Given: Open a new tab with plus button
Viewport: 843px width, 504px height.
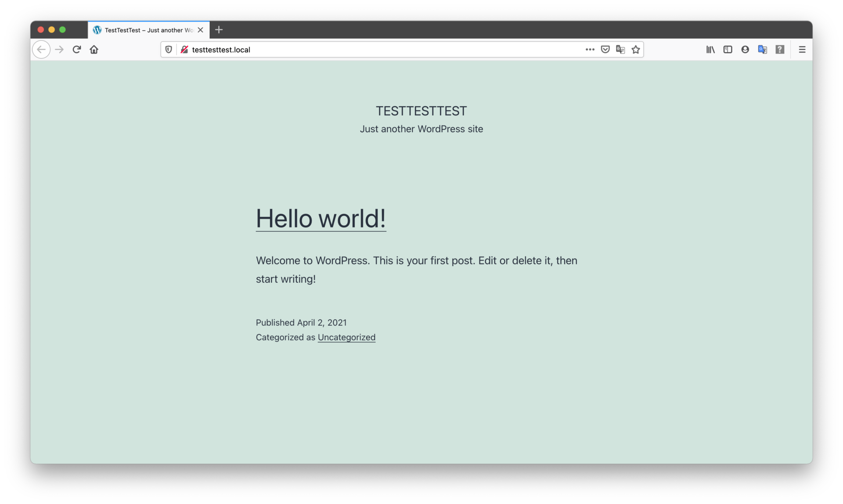Looking at the screenshot, I should click(219, 30).
